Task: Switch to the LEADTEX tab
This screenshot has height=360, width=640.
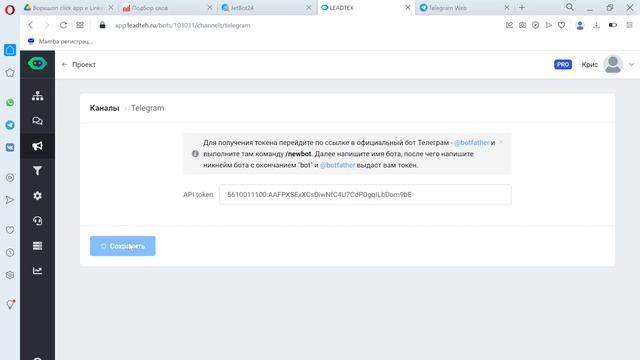Action: (x=366, y=8)
